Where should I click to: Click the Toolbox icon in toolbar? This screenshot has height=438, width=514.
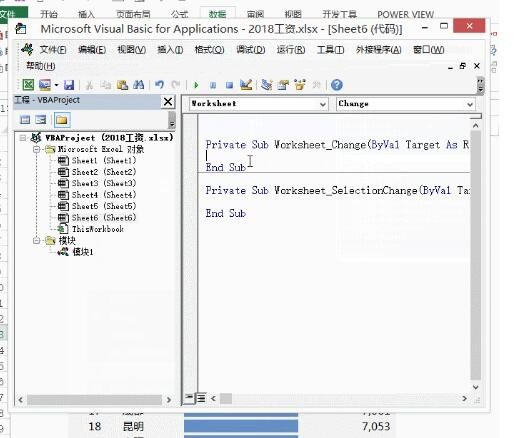click(x=316, y=85)
